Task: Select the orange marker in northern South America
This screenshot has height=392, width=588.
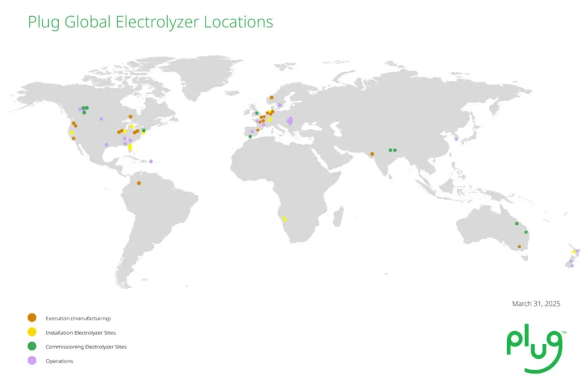Action: tap(138, 184)
